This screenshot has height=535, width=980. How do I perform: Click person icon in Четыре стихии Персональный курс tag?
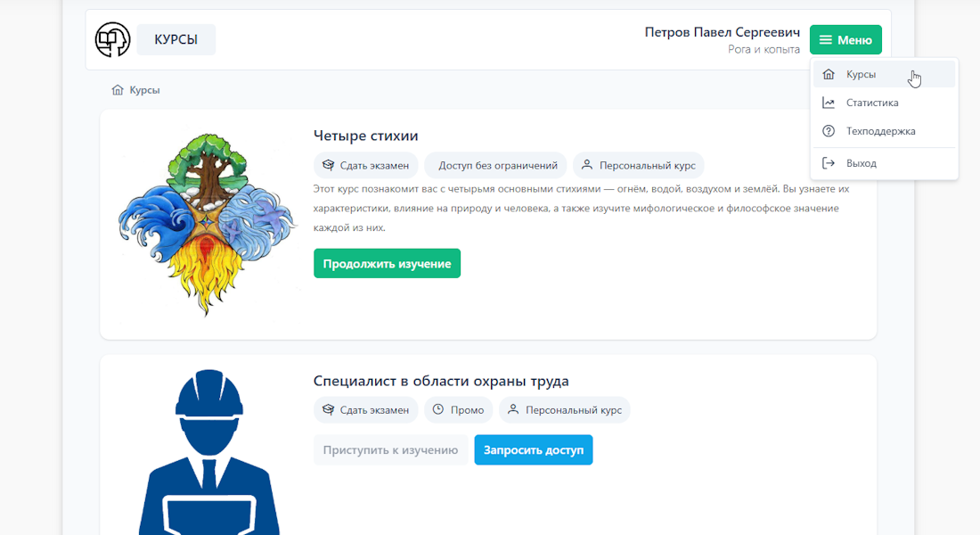click(587, 165)
